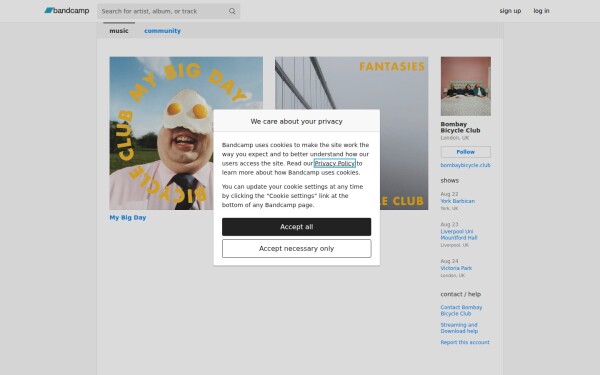Click Contact Bombay Bicycle Club link

point(461,310)
